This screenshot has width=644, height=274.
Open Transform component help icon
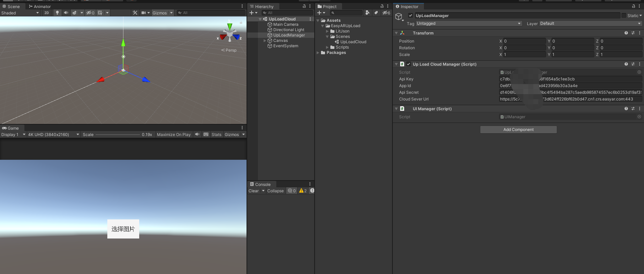click(626, 33)
